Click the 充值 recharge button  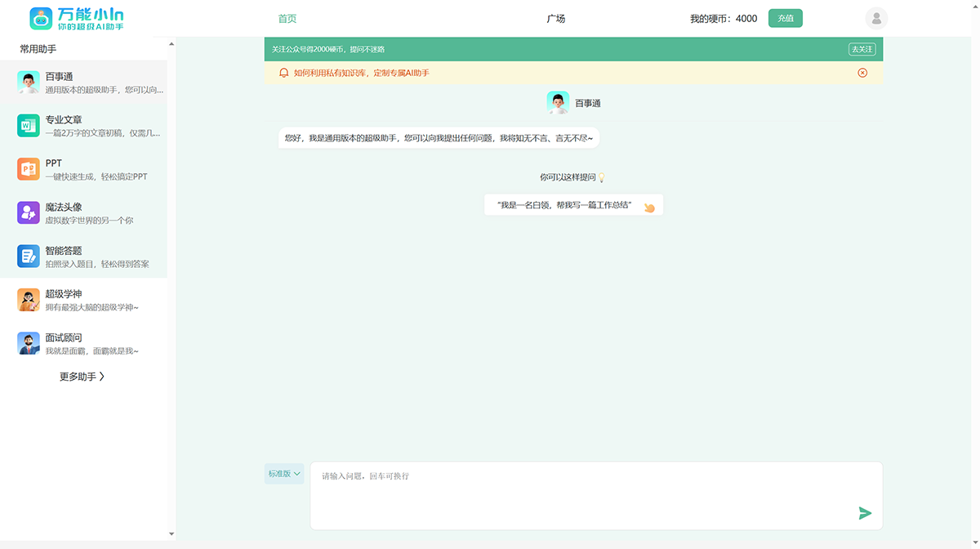coord(785,17)
